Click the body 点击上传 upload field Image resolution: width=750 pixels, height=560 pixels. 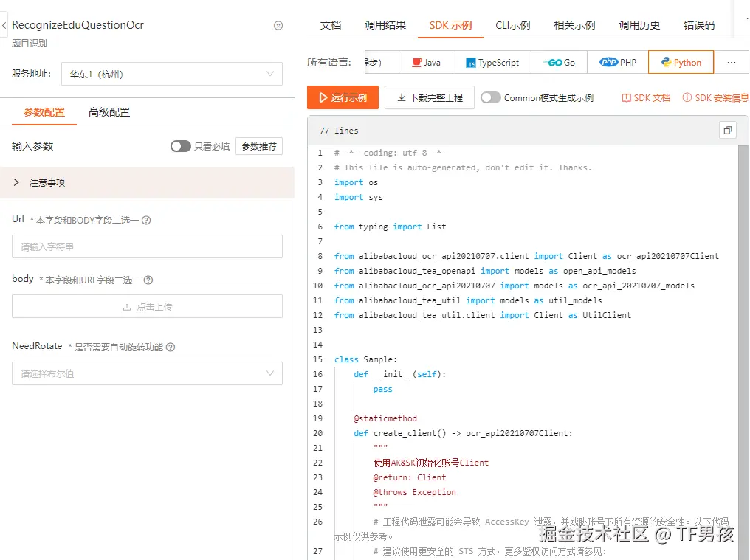pyautogui.click(x=148, y=306)
